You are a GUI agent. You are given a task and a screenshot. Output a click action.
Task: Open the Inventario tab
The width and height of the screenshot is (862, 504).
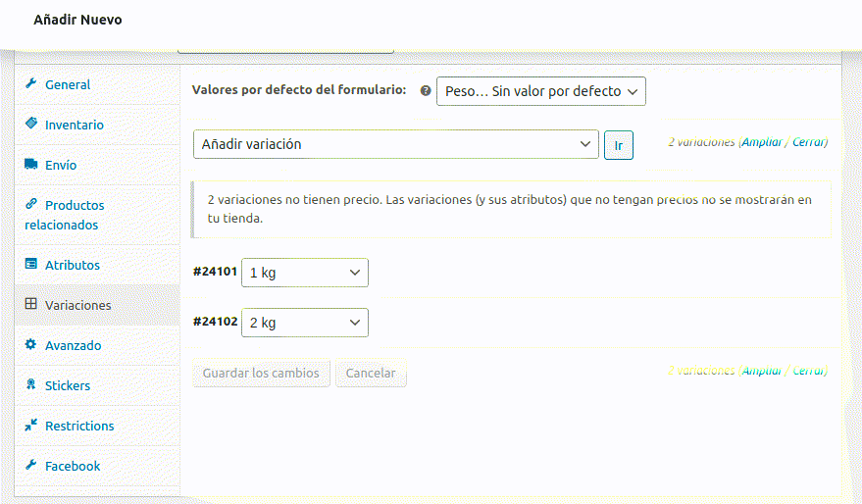[x=74, y=125]
